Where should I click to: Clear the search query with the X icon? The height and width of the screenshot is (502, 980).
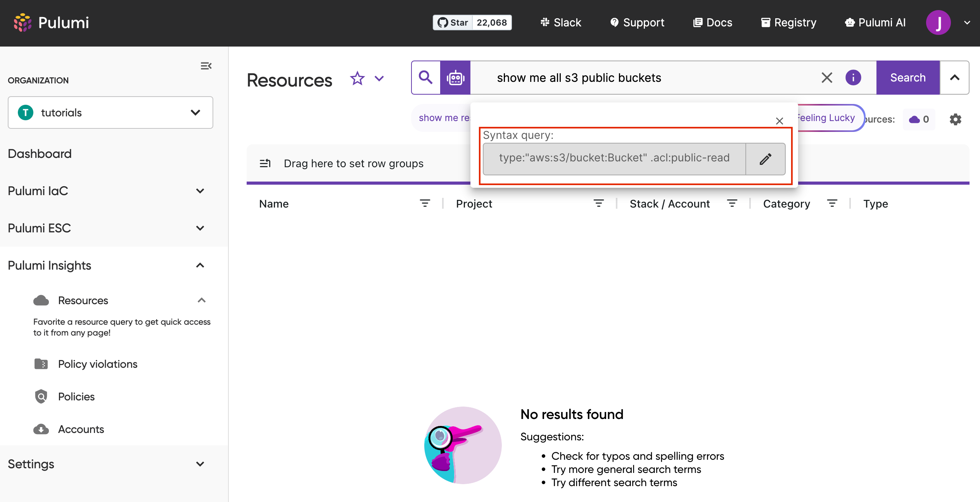pyautogui.click(x=827, y=78)
